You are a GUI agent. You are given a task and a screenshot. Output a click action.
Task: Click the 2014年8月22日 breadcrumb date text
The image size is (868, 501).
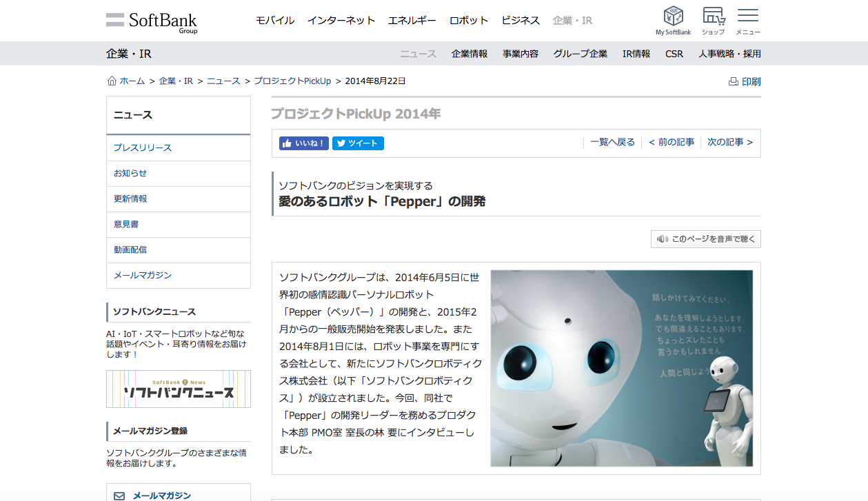(375, 81)
